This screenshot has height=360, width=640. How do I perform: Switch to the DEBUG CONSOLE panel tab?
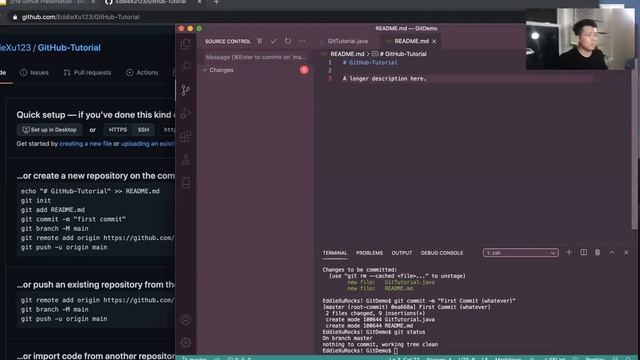442,253
